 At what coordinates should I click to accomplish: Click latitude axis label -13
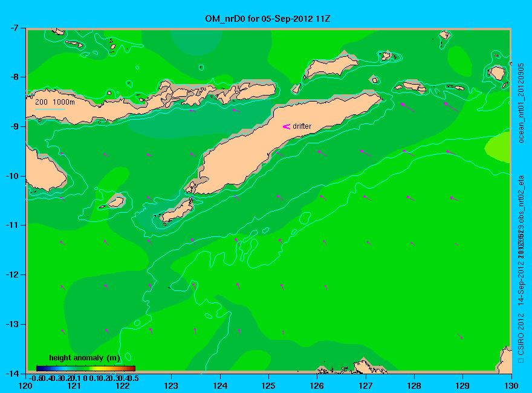(12, 324)
